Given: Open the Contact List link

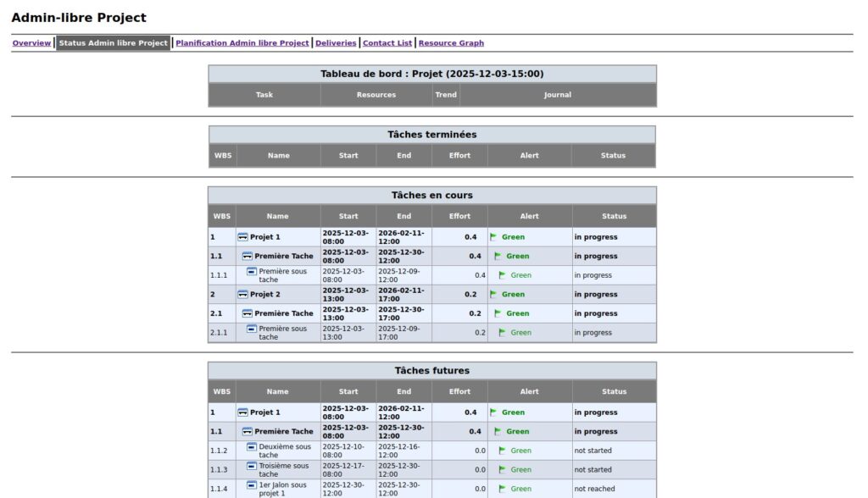Looking at the screenshot, I should tap(387, 43).
